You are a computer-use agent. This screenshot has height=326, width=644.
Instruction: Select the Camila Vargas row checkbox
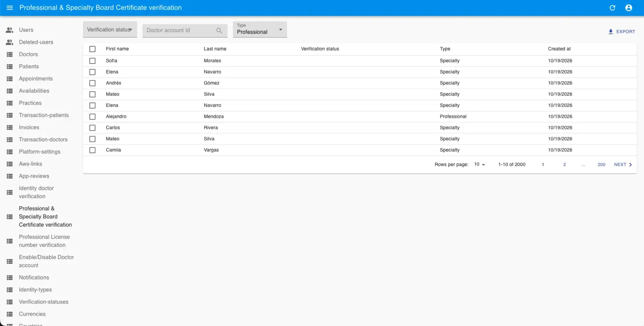click(x=93, y=150)
